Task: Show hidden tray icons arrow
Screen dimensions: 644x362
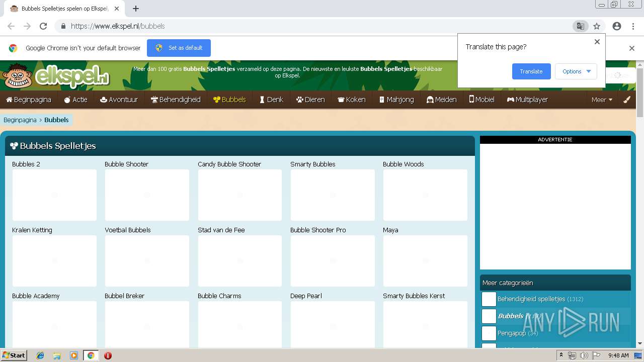Action: [x=561, y=355]
